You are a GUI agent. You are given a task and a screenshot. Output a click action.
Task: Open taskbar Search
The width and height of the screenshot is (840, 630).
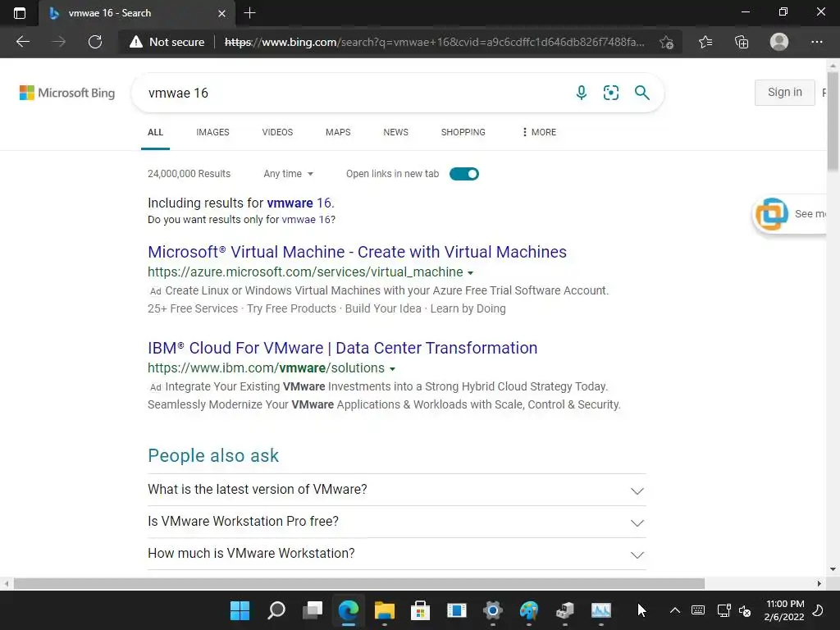click(276, 610)
